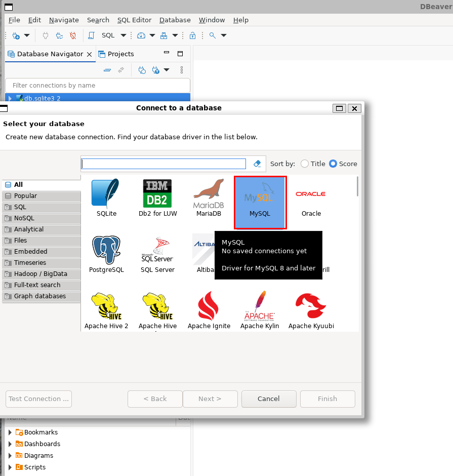Open the navigator view menu three-dot icon
This screenshot has height=476, width=453.
click(x=182, y=70)
